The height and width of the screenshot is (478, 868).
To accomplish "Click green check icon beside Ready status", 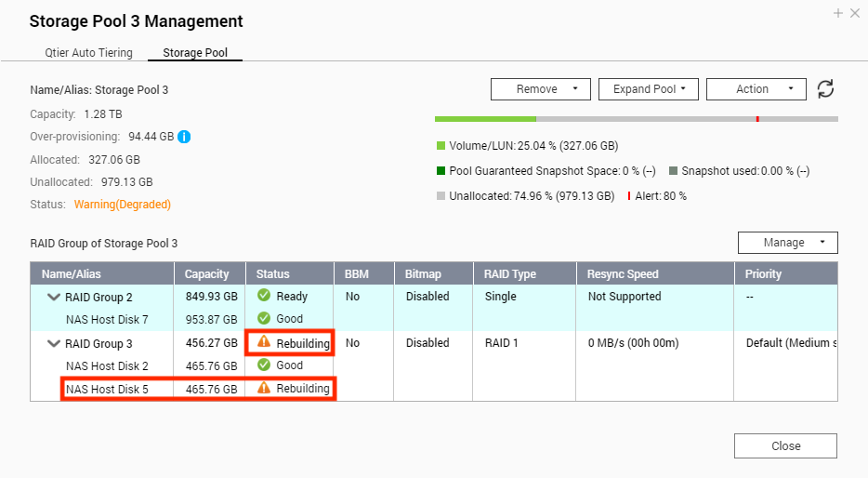I will [x=264, y=295].
